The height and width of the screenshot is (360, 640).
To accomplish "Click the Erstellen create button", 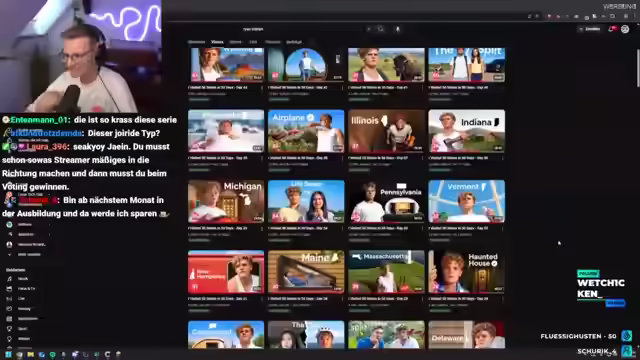I will (589, 29).
